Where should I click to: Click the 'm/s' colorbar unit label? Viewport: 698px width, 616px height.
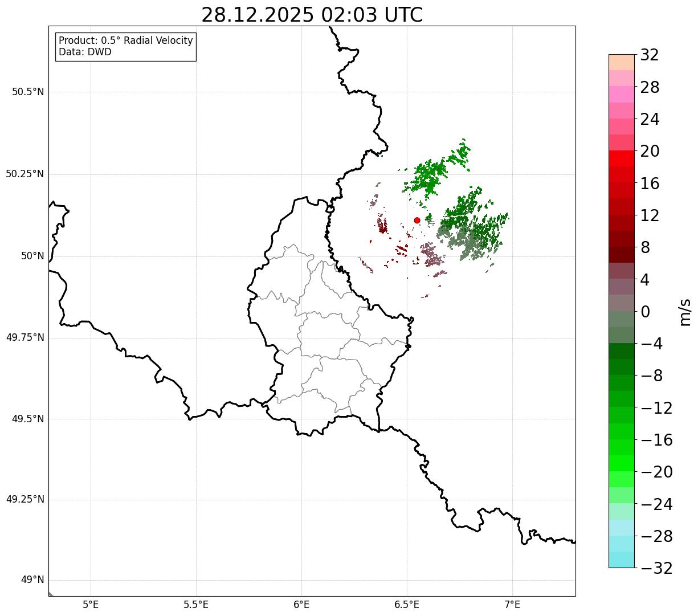tap(685, 312)
